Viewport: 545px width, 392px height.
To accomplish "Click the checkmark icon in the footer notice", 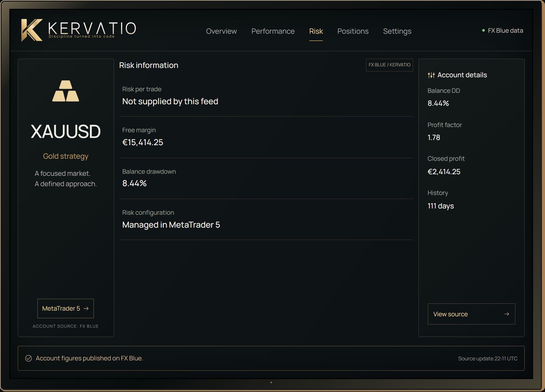I will tap(29, 358).
